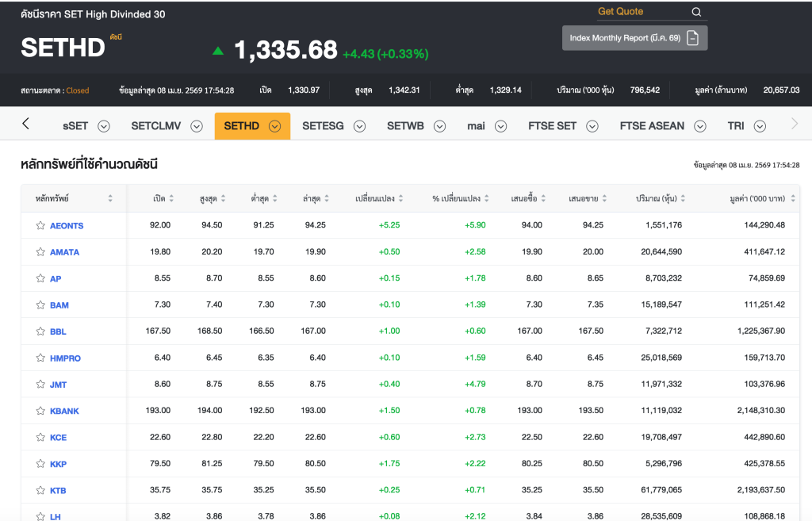Image resolution: width=812 pixels, height=521 pixels.
Task: Toggle the star next to AMATA
Action: coord(40,251)
